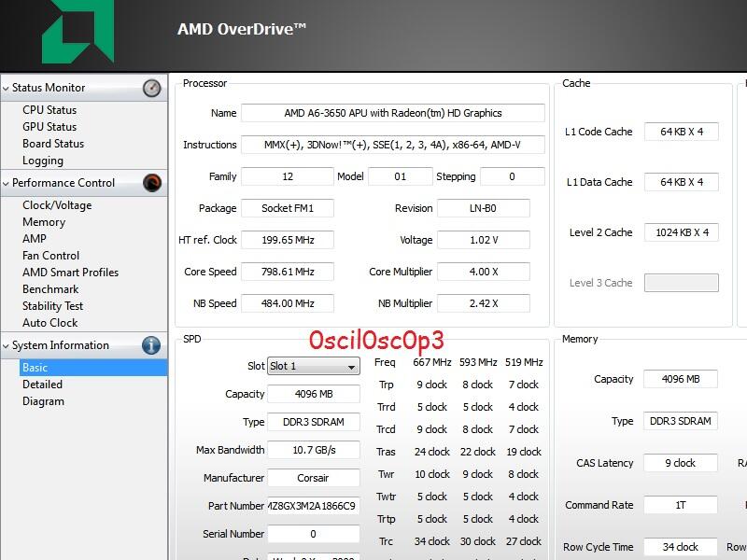Click the SPD Type DDR3 SDRAM field
The image size is (747, 560).
[x=314, y=422]
